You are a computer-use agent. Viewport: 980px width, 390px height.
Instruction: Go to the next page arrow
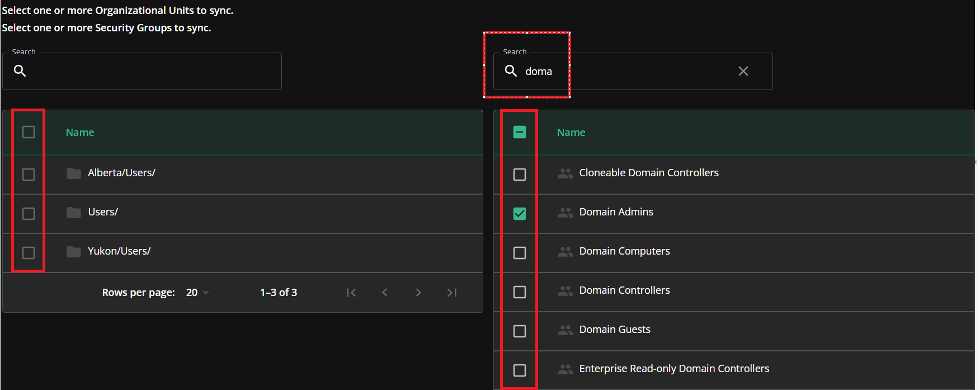click(x=418, y=293)
